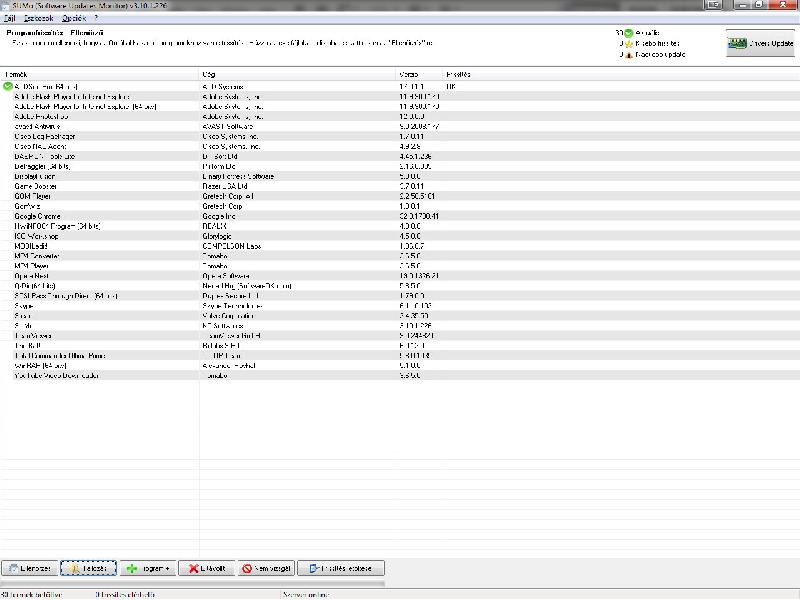Click the Google Inc company cell
Screen dimensions: 800x600
(219, 216)
